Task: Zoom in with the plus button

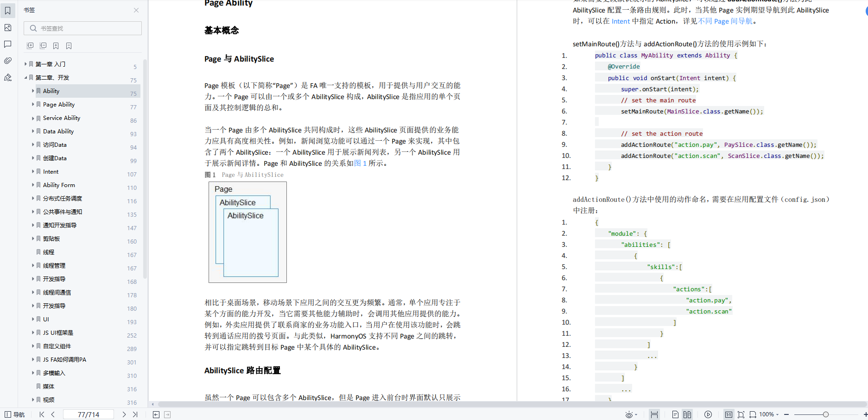Action: [x=865, y=414]
